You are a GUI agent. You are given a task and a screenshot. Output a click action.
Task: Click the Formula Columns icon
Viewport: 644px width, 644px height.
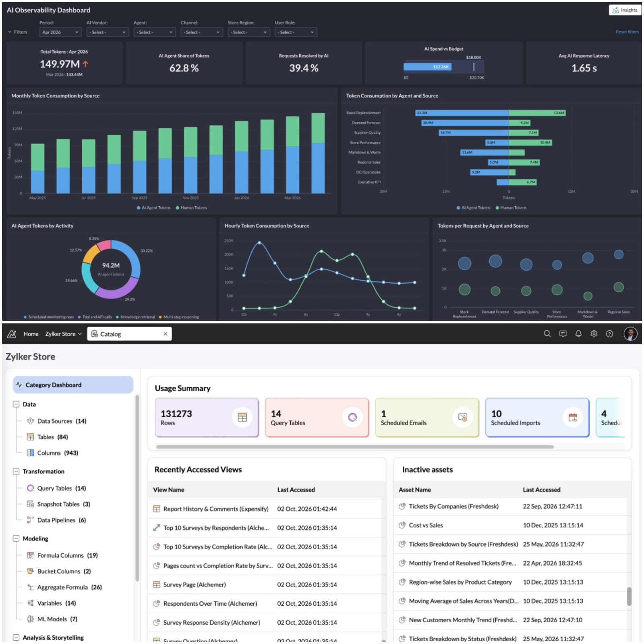click(30, 555)
